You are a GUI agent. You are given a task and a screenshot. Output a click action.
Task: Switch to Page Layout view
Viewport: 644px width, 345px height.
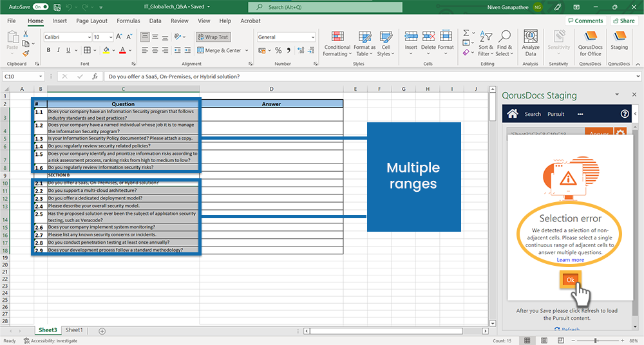click(x=544, y=340)
